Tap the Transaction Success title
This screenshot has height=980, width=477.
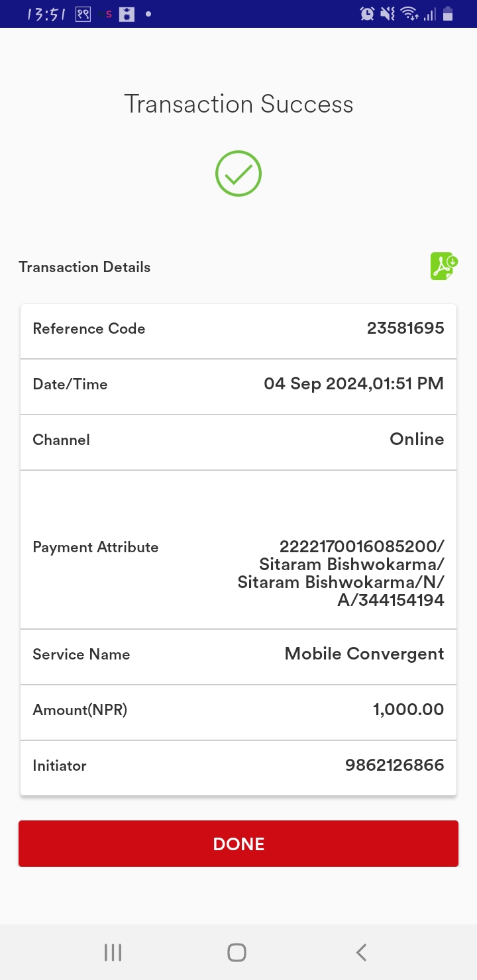click(238, 104)
